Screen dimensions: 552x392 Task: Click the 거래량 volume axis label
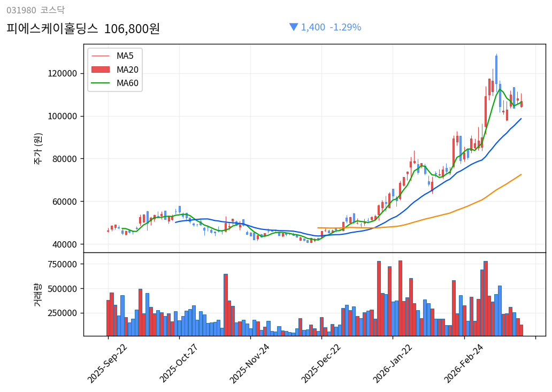pos(37,293)
